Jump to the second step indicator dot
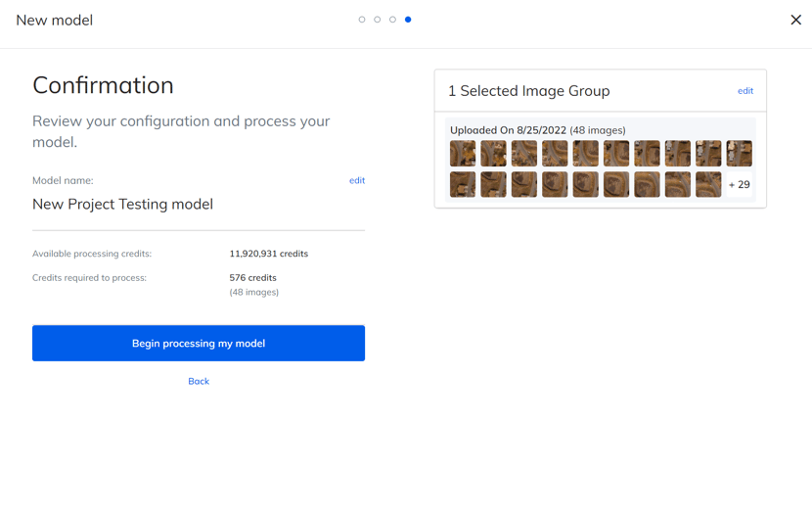 378,20
